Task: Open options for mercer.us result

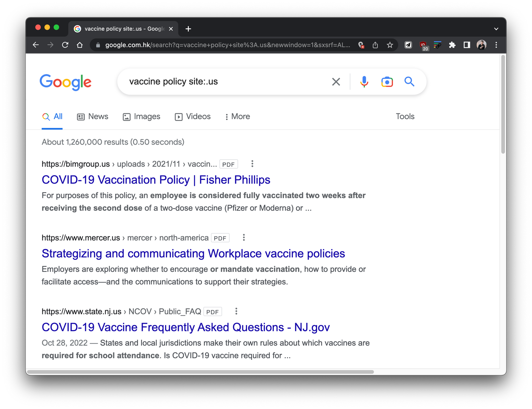Action: 244,237
